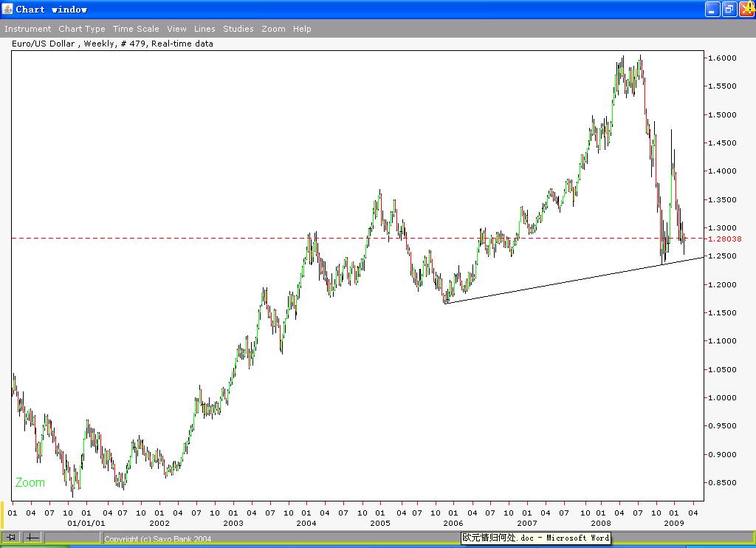The width and height of the screenshot is (756, 548).
Task: Click the crosshair icon in bottom status bar
Action: [32, 537]
